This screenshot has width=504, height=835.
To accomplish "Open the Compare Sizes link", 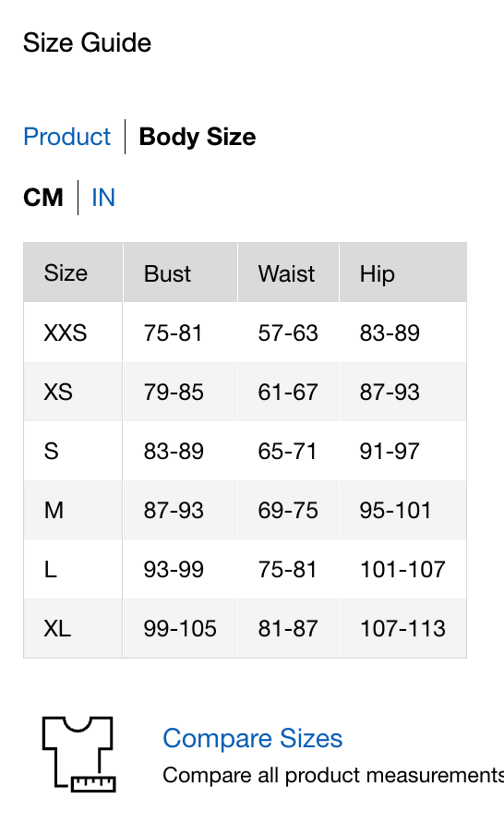I will (252, 739).
